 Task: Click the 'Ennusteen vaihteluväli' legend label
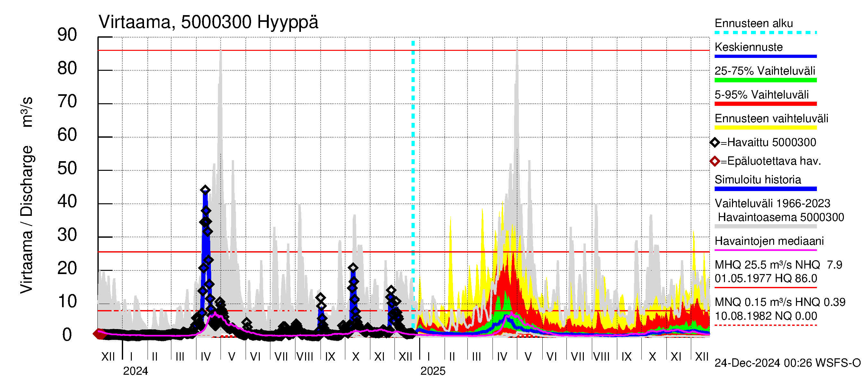(771, 119)
